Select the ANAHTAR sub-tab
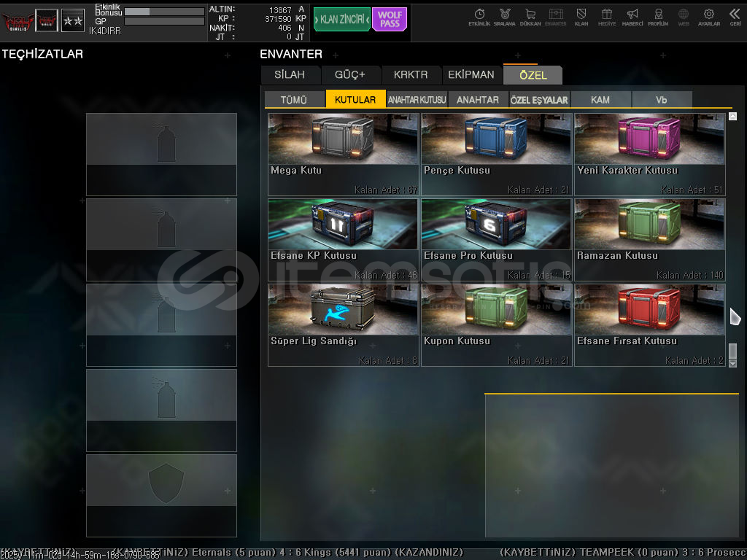Viewport: 747px width, 560px height. click(478, 100)
